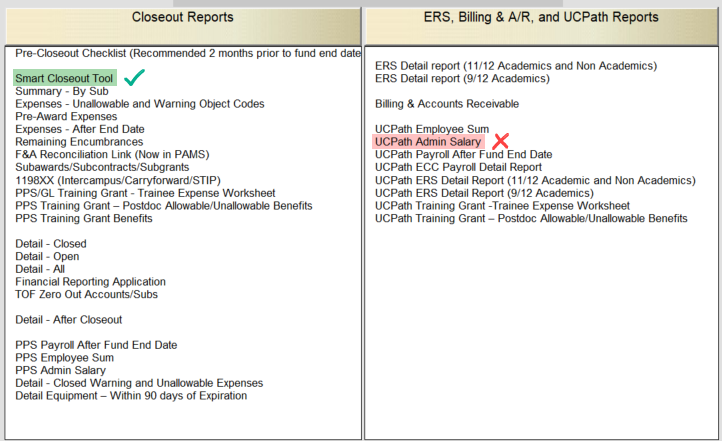Open UCPath Training Grant – Postdoc Allowable/Unallowable Benefits
The image size is (722, 441).
click(531, 218)
